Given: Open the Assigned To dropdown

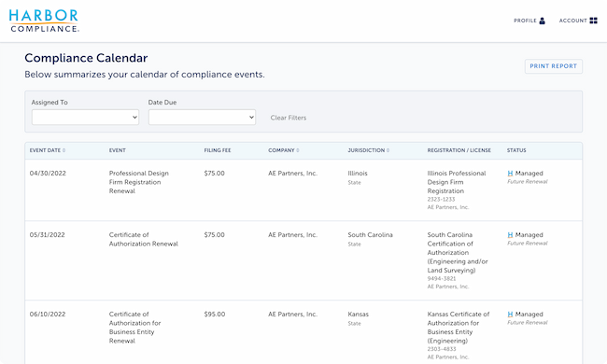Looking at the screenshot, I should coord(85,118).
